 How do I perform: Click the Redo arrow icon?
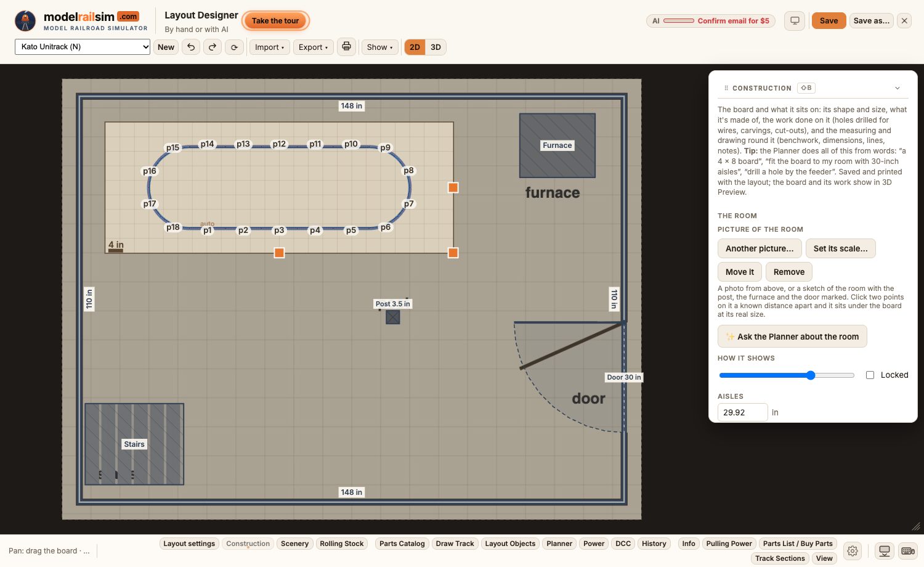213,47
